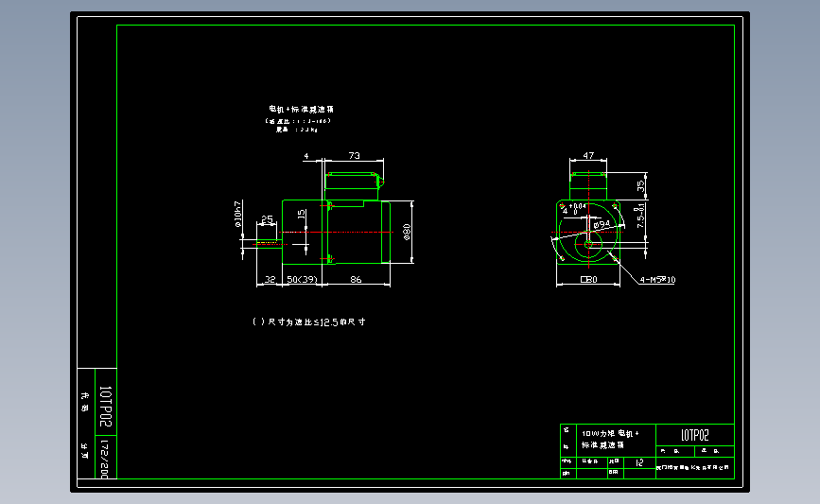Click the '4-M5*10' hole callout text
820x504 pixels.
(x=657, y=280)
